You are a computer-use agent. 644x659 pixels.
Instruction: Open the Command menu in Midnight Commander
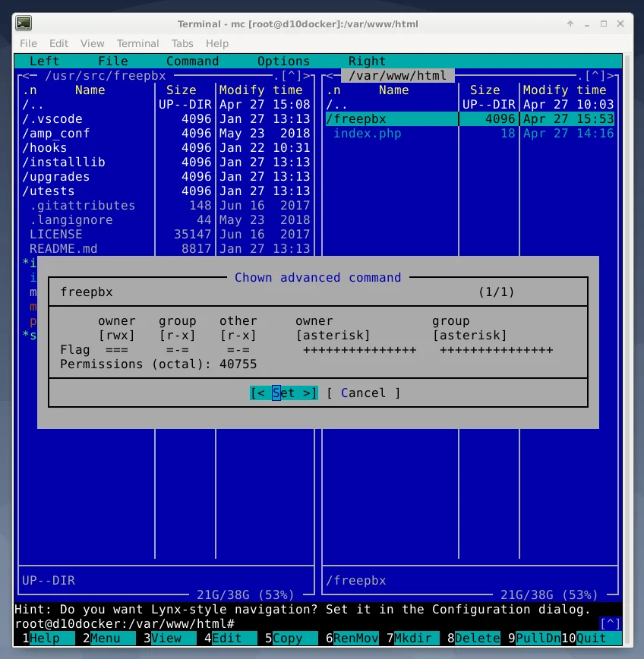192,61
